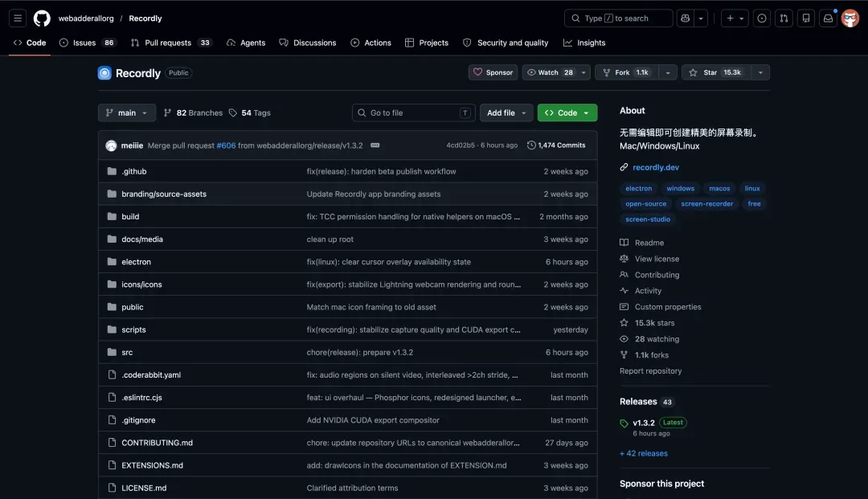
Task: Click the link icon beside recordly.dev
Action: (x=624, y=167)
